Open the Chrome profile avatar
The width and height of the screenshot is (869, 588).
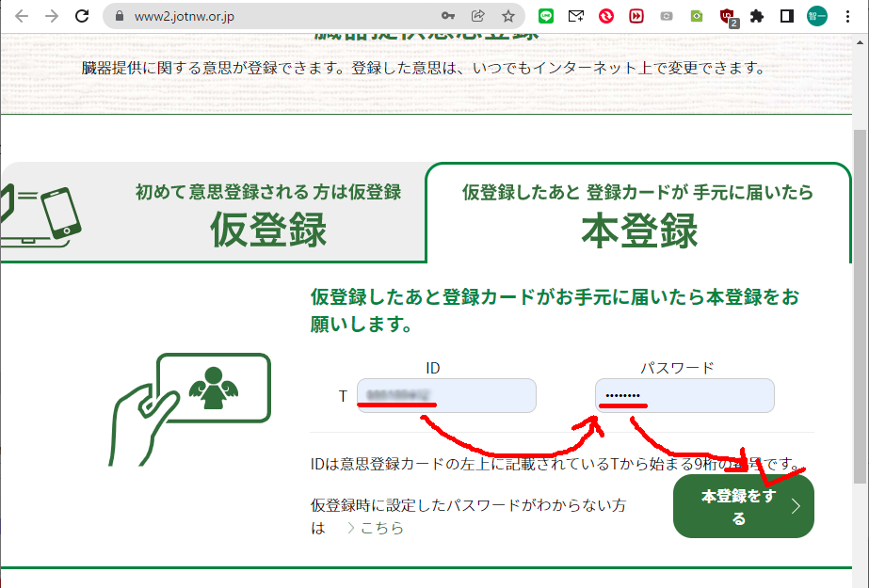(x=816, y=16)
